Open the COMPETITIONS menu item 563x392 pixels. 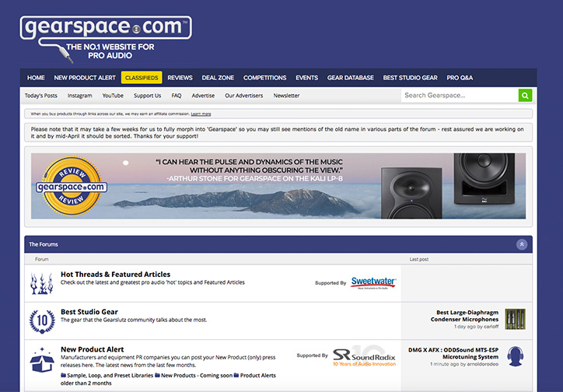coord(264,78)
